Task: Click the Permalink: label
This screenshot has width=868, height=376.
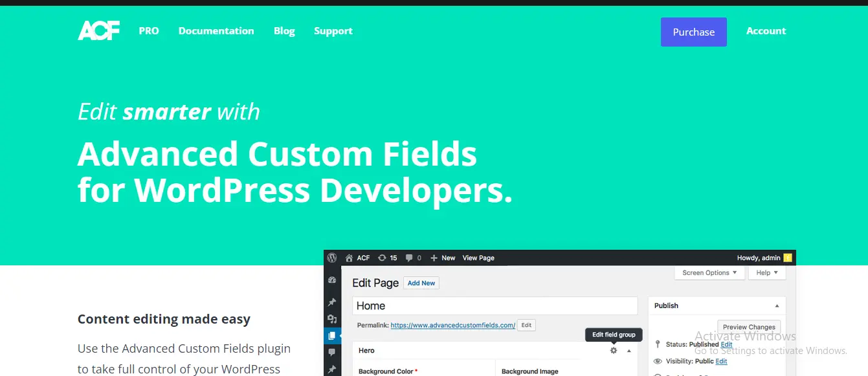Action: [373, 326]
